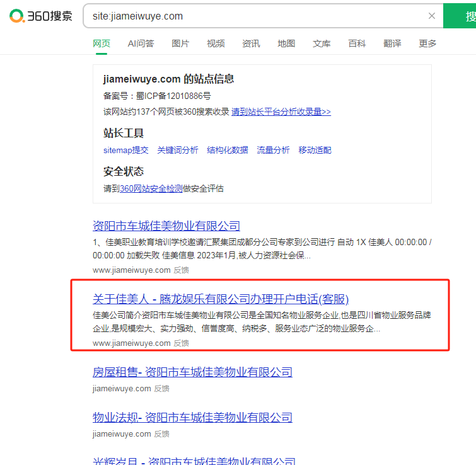Click the green 搜 search button
This screenshot has width=476, height=465.
tap(460, 16)
